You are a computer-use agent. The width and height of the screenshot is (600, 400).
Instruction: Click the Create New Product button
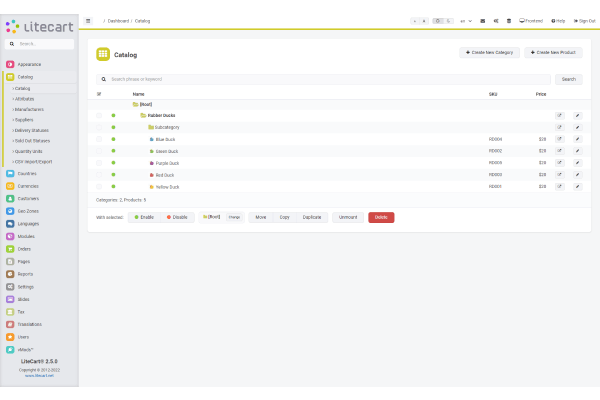[x=553, y=52]
